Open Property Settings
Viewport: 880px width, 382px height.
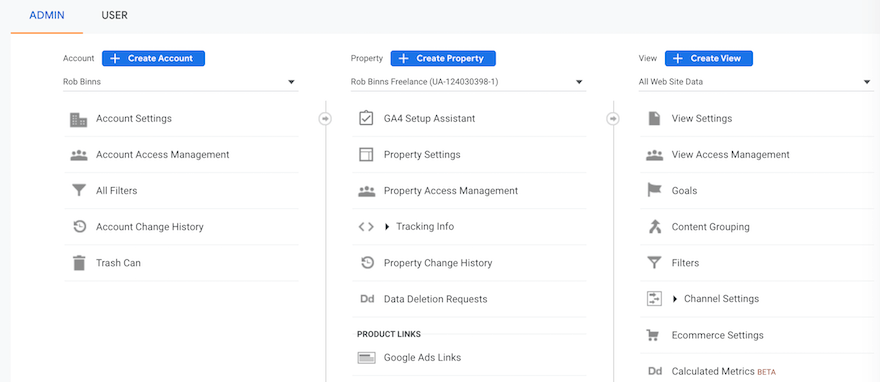[x=422, y=155]
